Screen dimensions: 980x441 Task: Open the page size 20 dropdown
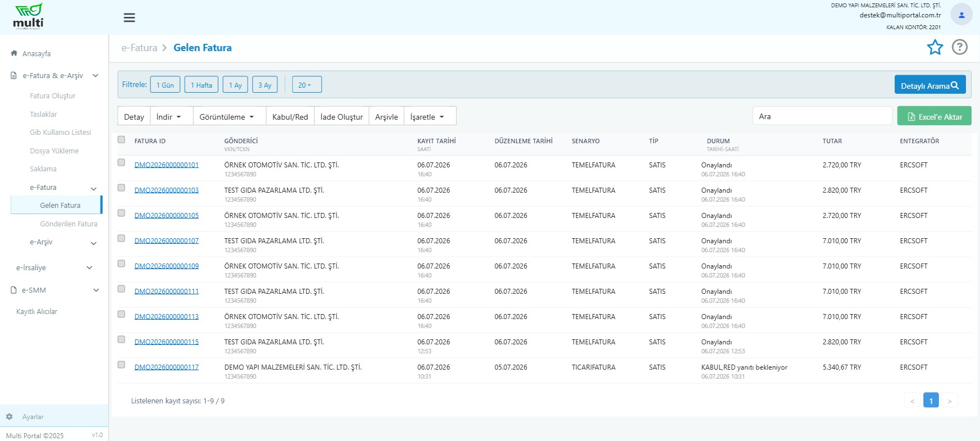307,85
